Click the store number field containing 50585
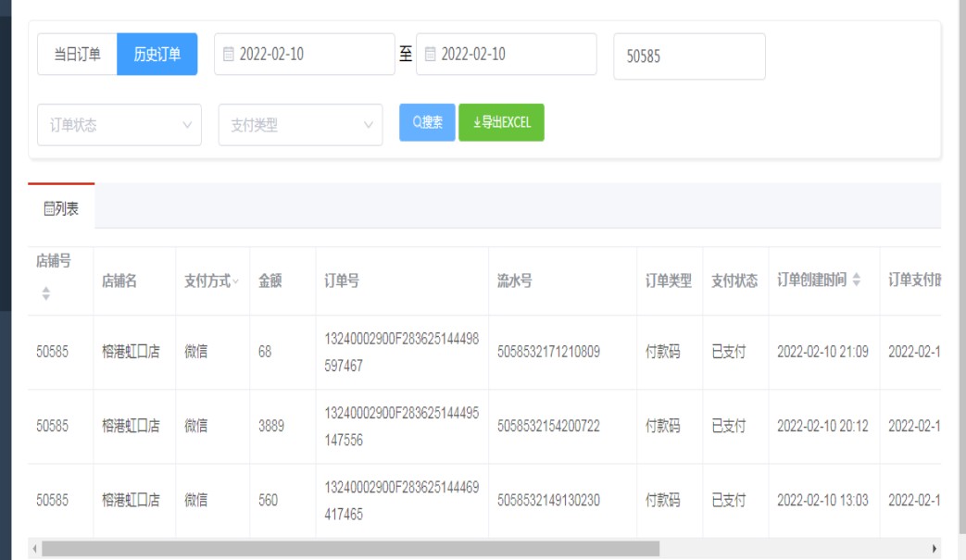This screenshot has height=560, width=966. pyautogui.click(x=689, y=56)
